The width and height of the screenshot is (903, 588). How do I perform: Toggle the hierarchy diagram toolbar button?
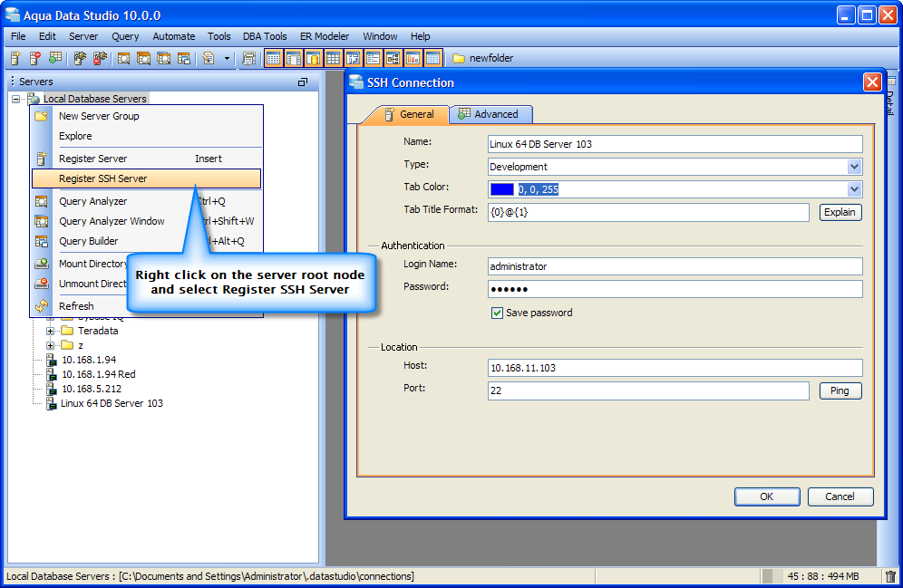coord(393,58)
